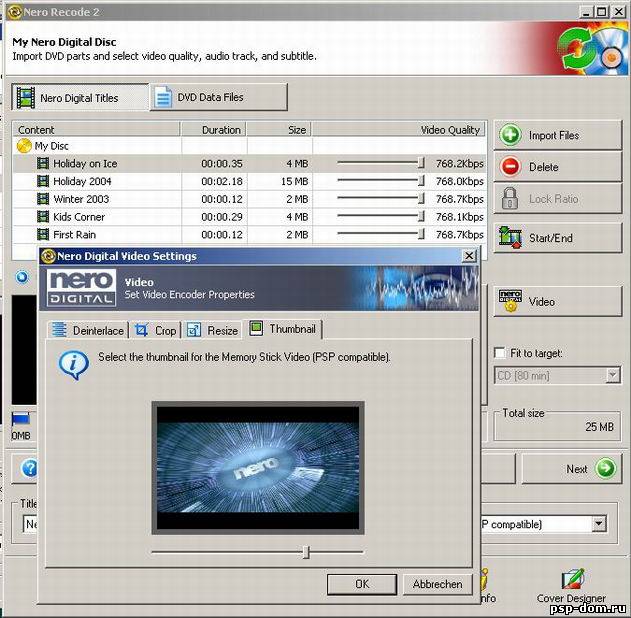Open the Cover Designer icon
This screenshot has width=631, height=618.
[572, 579]
